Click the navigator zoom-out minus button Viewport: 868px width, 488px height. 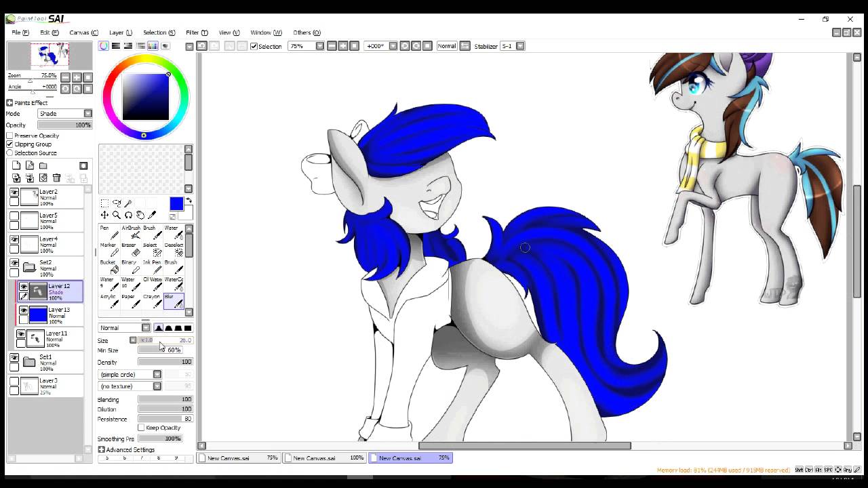65,77
